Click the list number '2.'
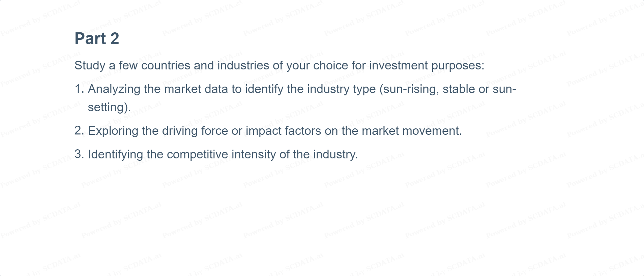 [79, 131]
